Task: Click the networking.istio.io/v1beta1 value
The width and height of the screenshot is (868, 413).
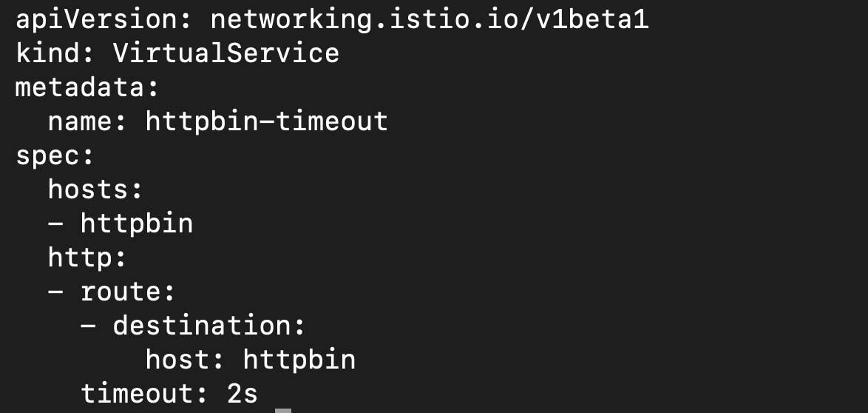Action: pos(429,19)
